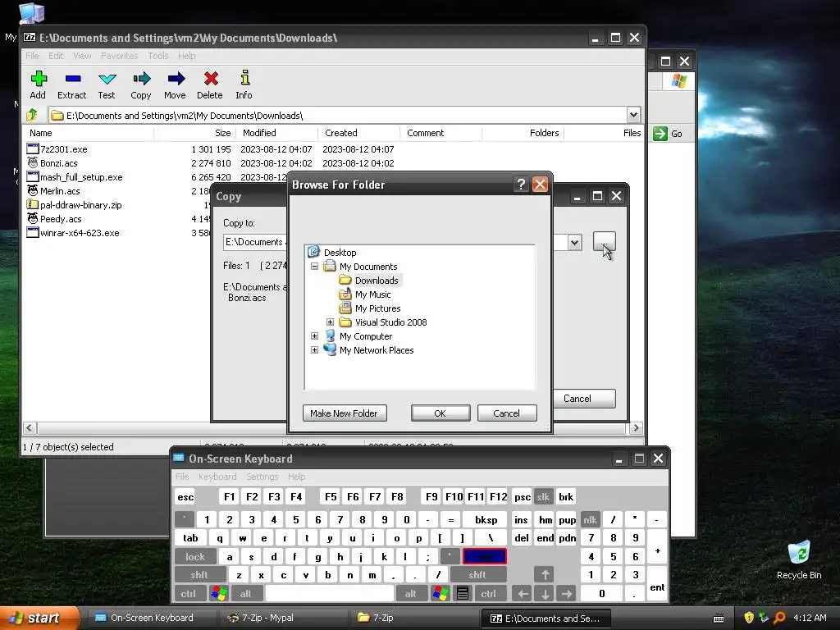Toggle the nlk num lock key
Viewport: 840px width, 630px height.
pos(591,519)
